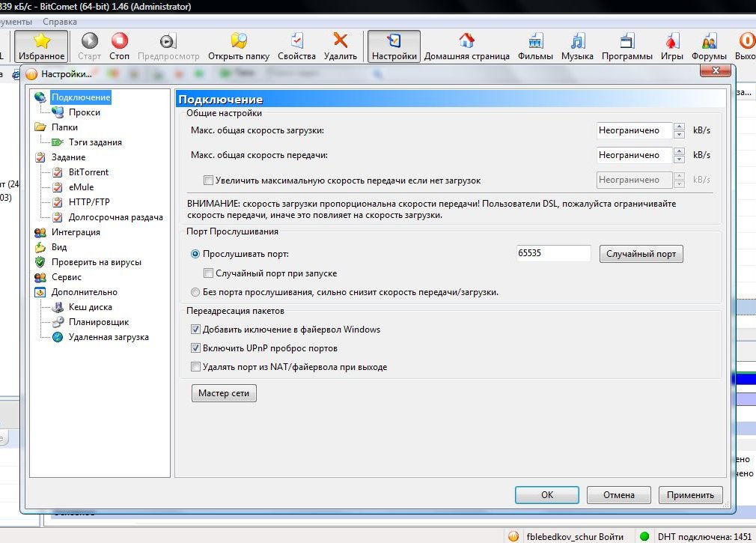Screen dimensions: 756x543
Task: Uncheck 'Добавить исключение в файервол Windows'
Action: 195,330
